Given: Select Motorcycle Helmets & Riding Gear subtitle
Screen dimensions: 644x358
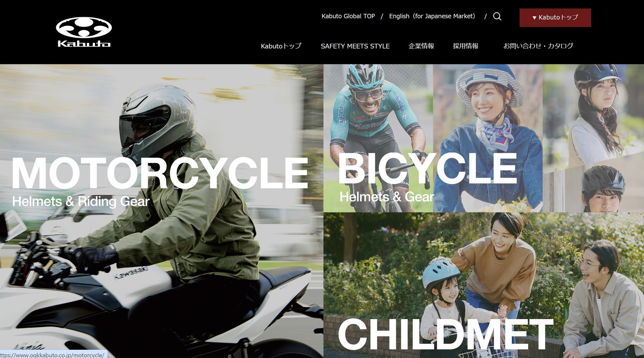Looking at the screenshot, I should click(81, 201).
